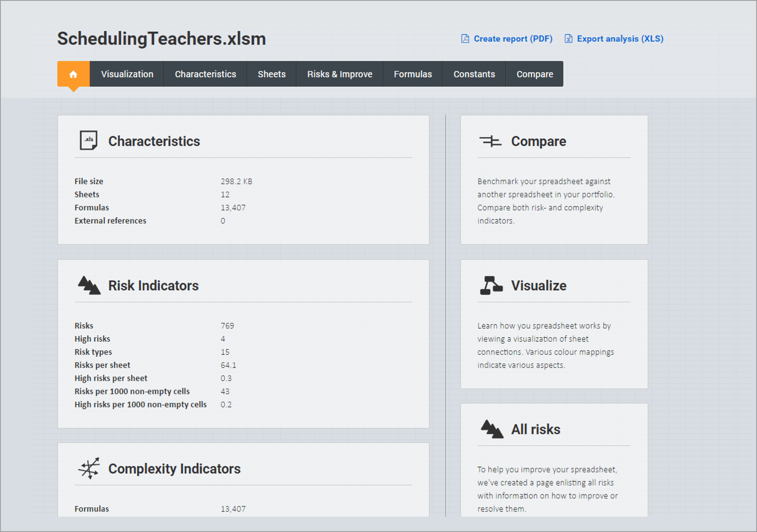Screen dimensions: 757x532
Task: Click the Visualize panel heading
Action: pyautogui.click(x=538, y=285)
